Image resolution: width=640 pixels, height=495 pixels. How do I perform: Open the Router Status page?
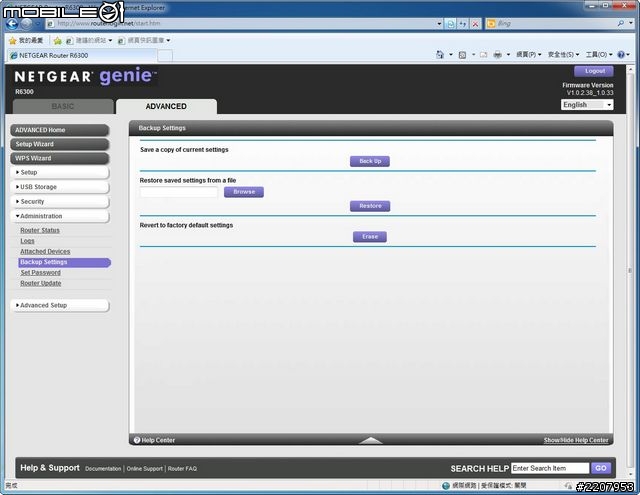(40, 231)
